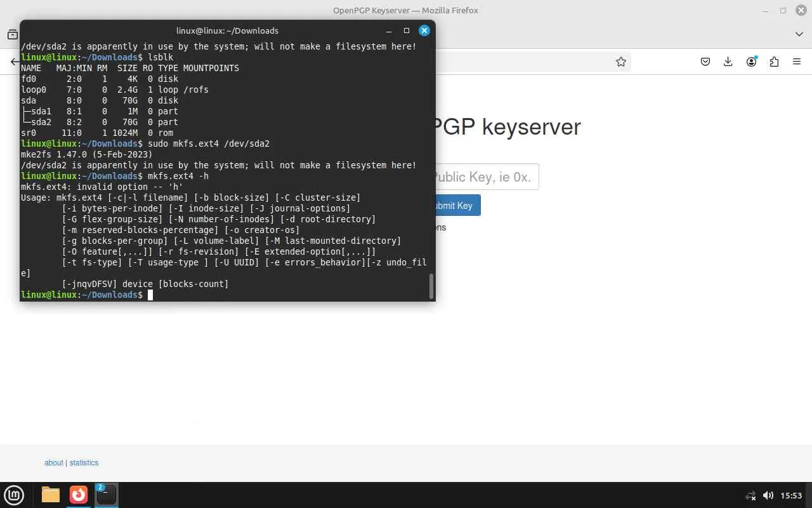812x508 pixels.
Task: Launch the file manager from the taskbar
Action: click(x=51, y=495)
